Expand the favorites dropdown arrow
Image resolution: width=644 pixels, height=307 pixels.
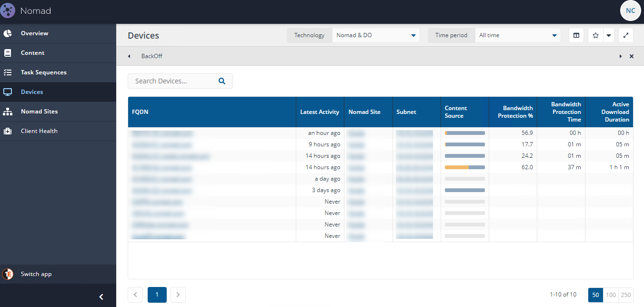point(609,35)
